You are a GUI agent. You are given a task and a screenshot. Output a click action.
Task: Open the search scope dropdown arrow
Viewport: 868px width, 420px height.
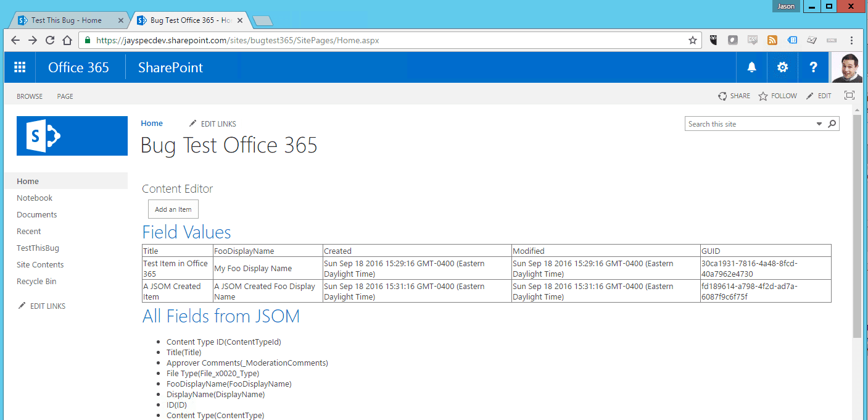pos(819,124)
